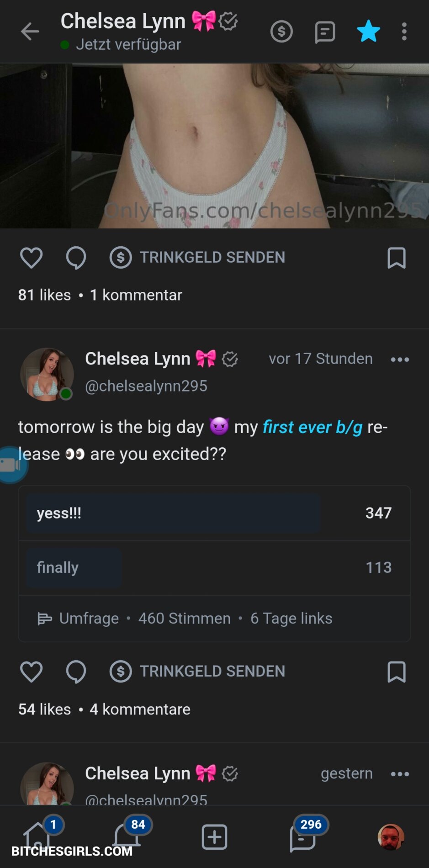
Task: Expand options for the 17 Stunden post
Action: click(400, 360)
